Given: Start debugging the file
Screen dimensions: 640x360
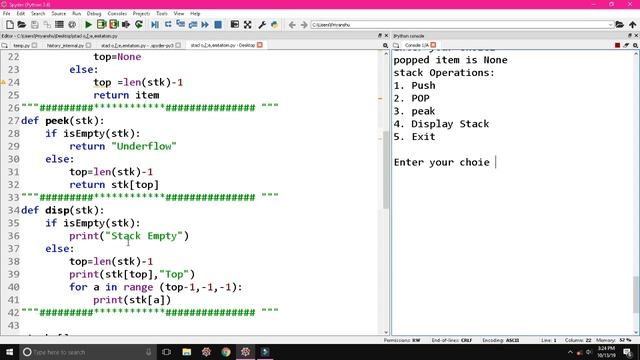Looking at the screenshot, I should (155, 24).
